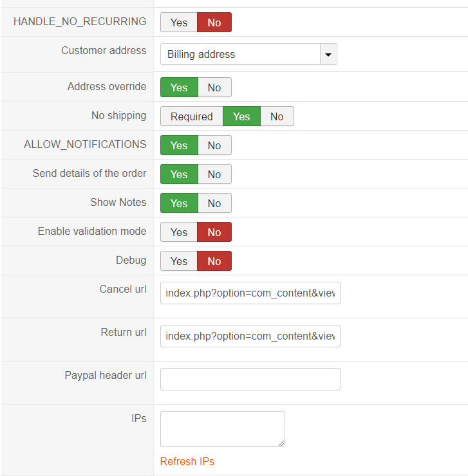The image size is (468, 476).
Task: Click the red No for Debug
Action: point(214,261)
